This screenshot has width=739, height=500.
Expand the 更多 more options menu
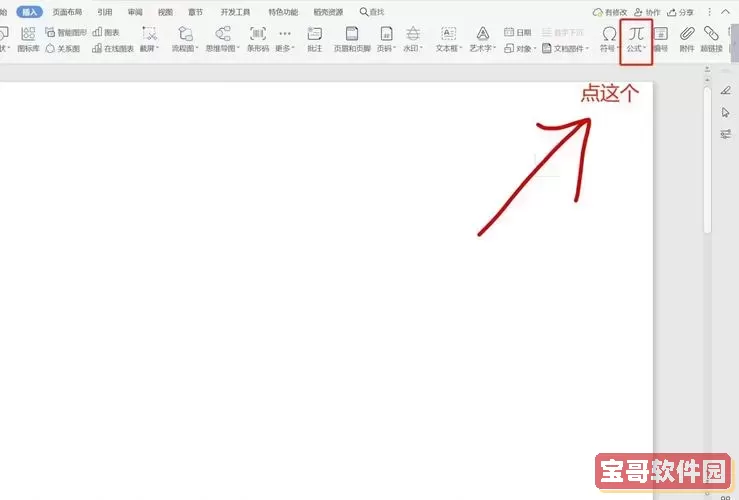pyautogui.click(x=285, y=40)
